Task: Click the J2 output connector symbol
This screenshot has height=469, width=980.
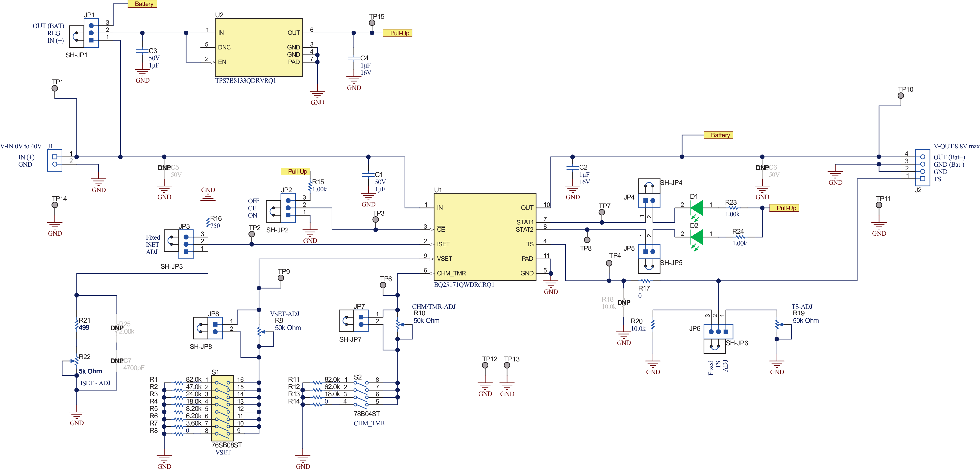Action: 923,168
